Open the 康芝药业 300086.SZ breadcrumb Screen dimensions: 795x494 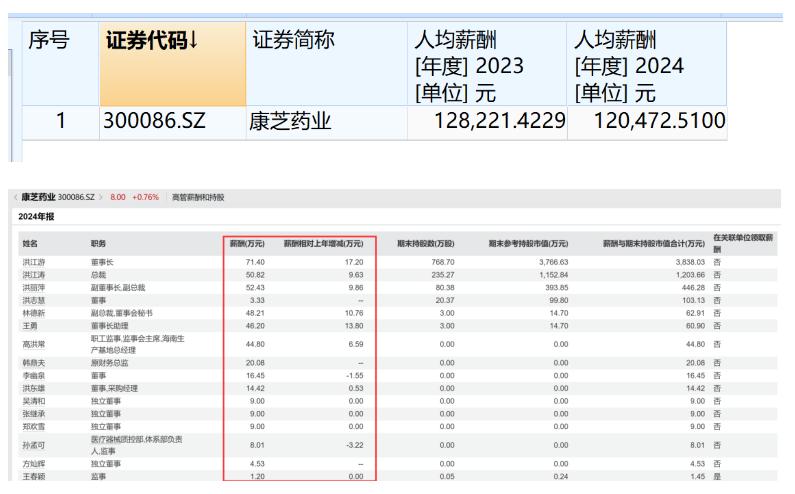pyautogui.click(x=58, y=197)
